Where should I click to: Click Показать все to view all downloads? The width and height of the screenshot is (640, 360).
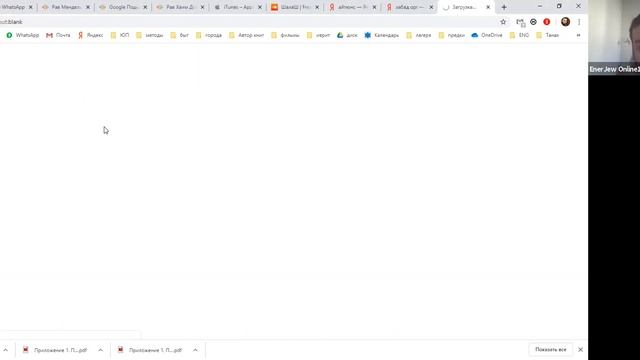pyautogui.click(x=551, y=350)
